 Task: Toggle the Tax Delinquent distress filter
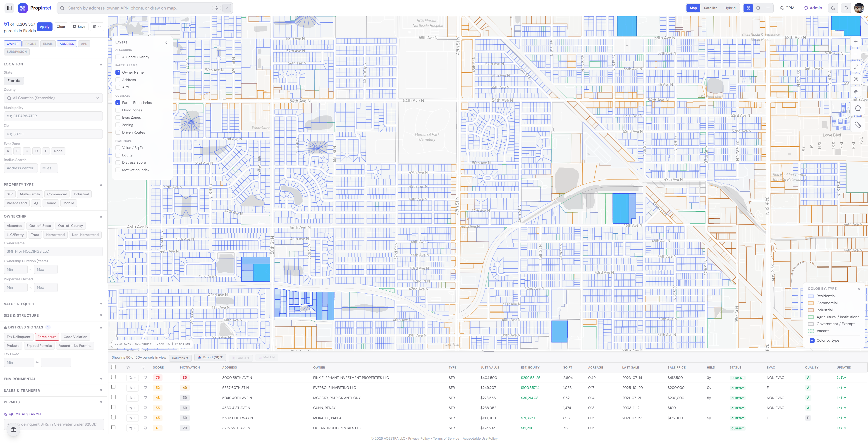pyautogui.click(x=19, y=337)
